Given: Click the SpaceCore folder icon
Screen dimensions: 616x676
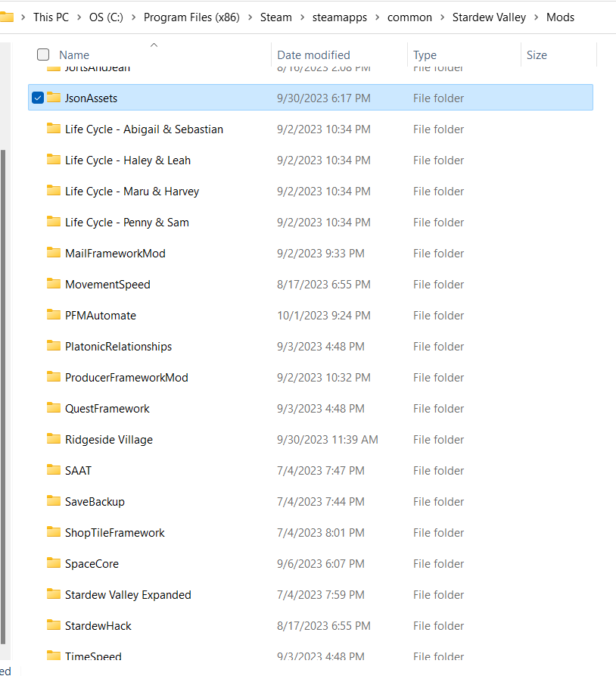Looking at the screenshot, I should (x=54, y=563).
